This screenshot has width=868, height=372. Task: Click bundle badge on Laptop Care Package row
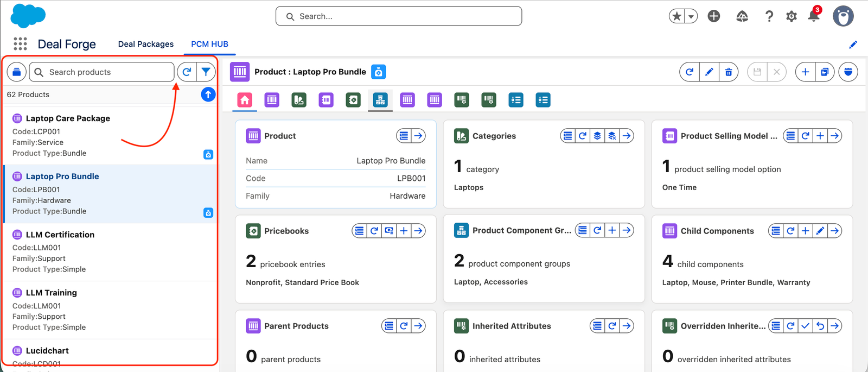(208, 155)
